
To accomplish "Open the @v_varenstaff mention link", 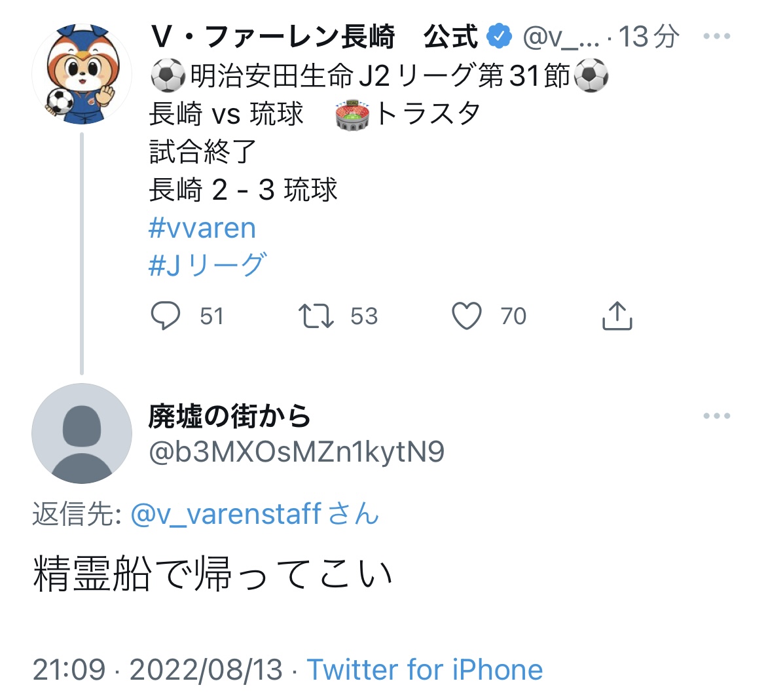I will click(x=226, y=514).
